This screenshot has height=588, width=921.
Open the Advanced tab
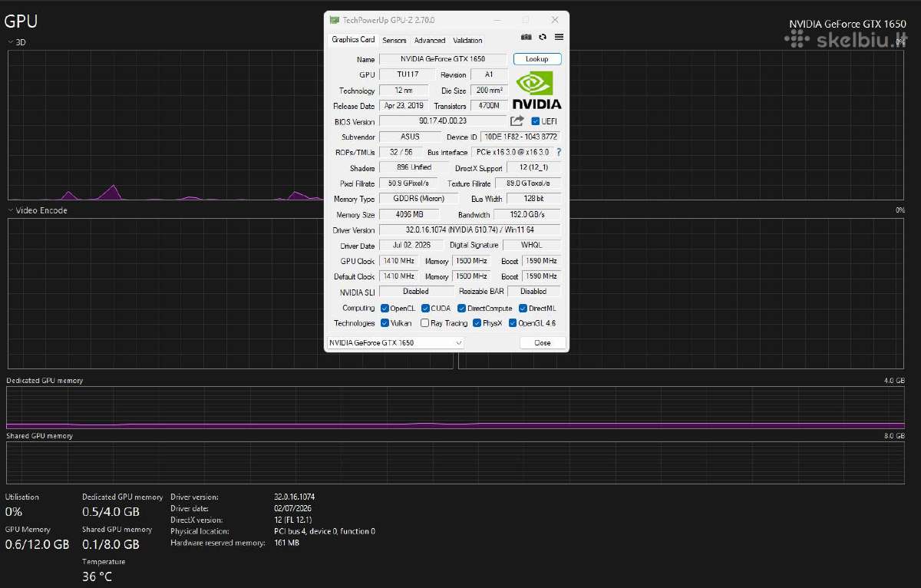tap(430, 41)
